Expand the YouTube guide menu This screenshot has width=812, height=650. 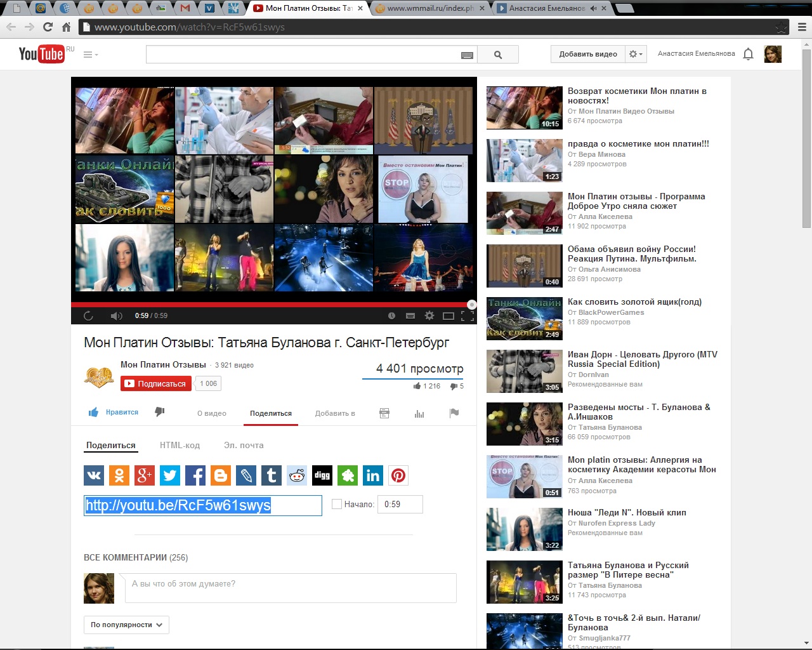click(91, 55)
